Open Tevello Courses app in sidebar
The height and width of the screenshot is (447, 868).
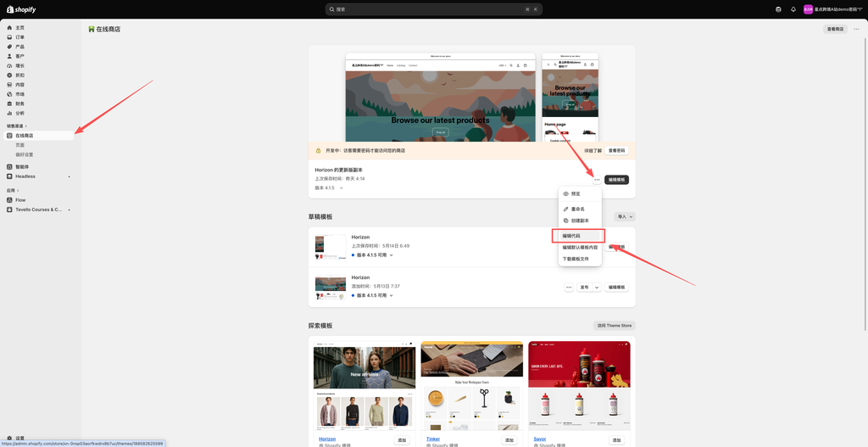click(38, 210)
